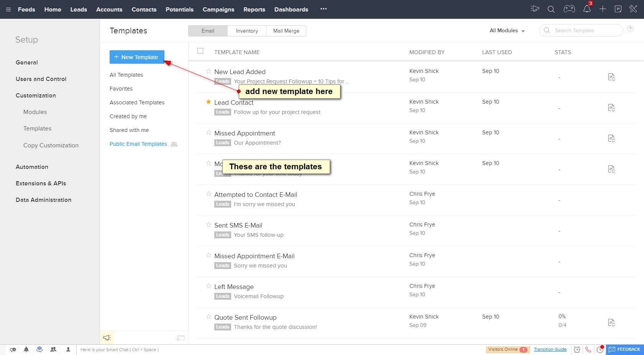The height and width of the screenshot is (355, 644).
Task: Open the hamburger sidebar menu
Action: [8, 10]
